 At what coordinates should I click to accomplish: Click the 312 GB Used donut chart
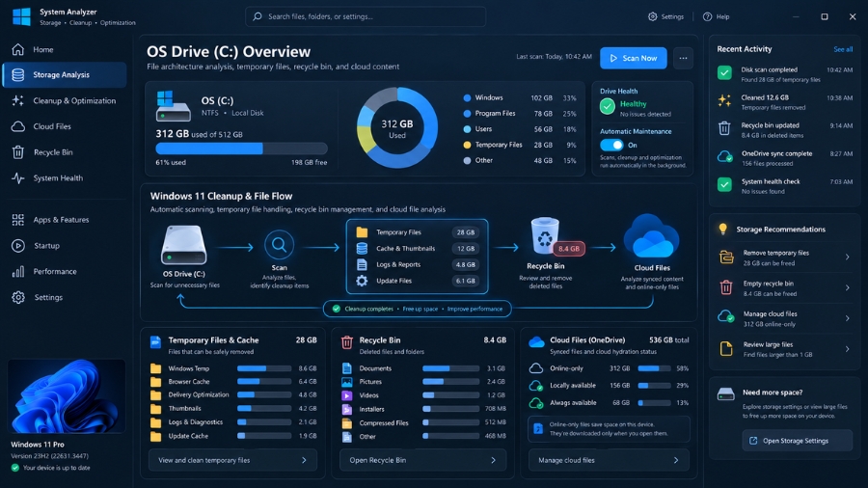click(x=397, y=128)
